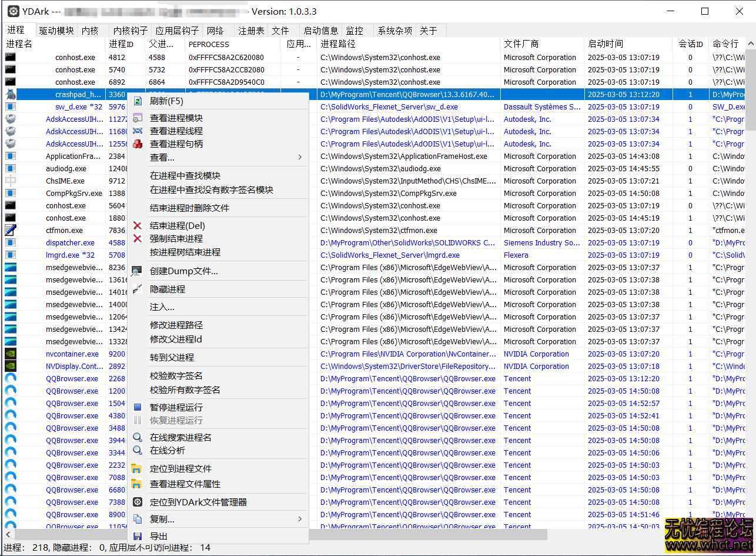Click the dump icon beside 创建Dump文件
The image size is (756, 556).
[x=138, y=271]
